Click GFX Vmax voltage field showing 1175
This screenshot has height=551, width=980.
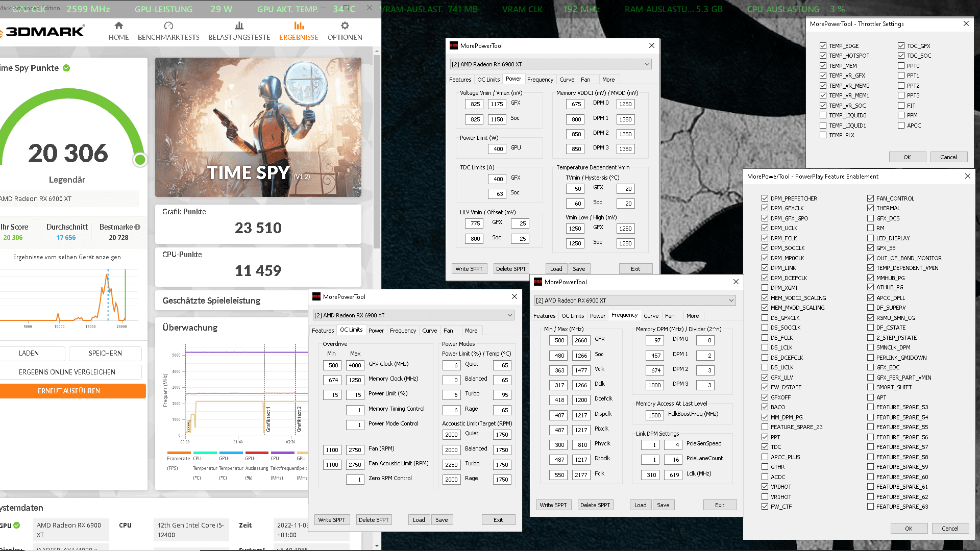tap(497, 104)
